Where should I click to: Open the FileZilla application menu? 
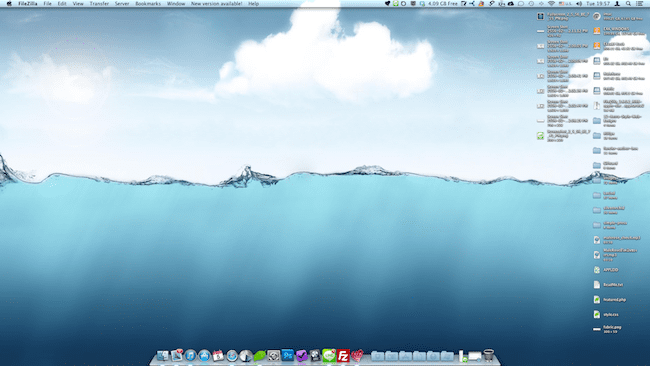pos(27,4)
